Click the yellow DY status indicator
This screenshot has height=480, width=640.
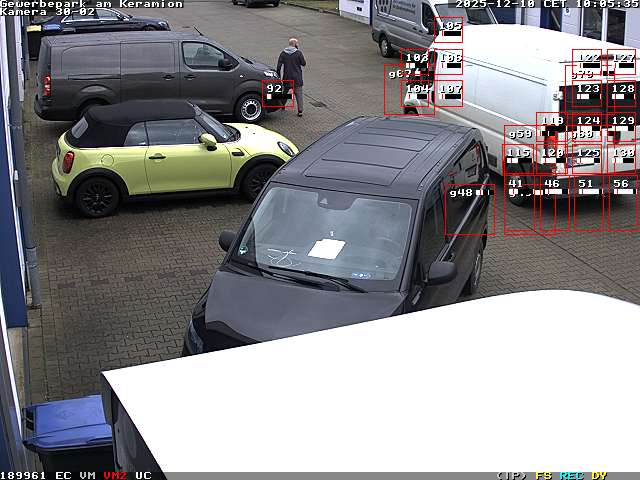point(598,475)
